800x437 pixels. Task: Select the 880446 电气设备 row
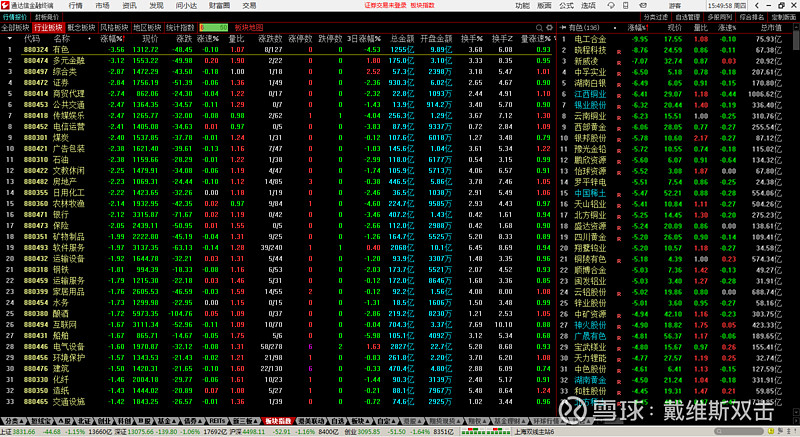(x=278, y=347)
